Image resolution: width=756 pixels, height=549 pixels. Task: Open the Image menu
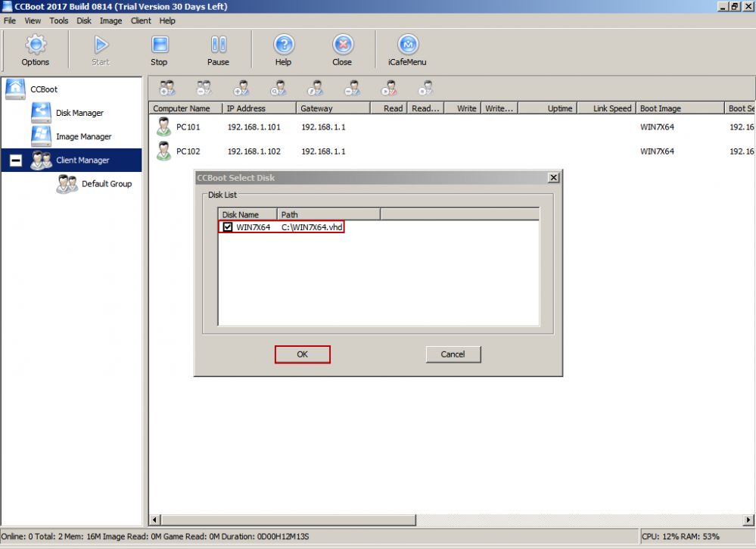111,20
